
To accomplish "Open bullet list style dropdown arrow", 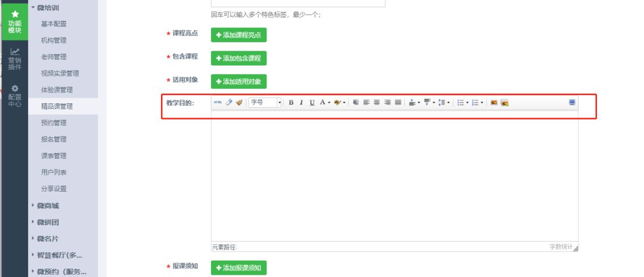I will coord(467,103).
